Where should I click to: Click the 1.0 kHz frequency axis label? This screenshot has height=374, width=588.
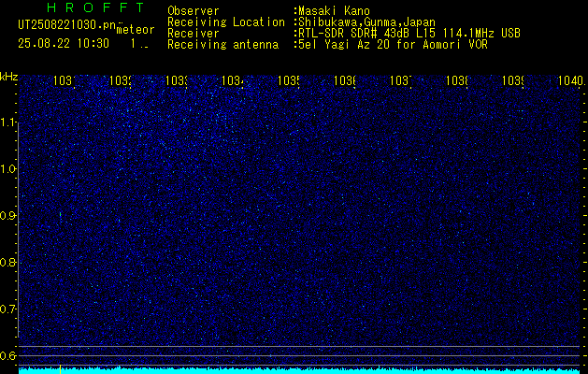coord(8,169)
